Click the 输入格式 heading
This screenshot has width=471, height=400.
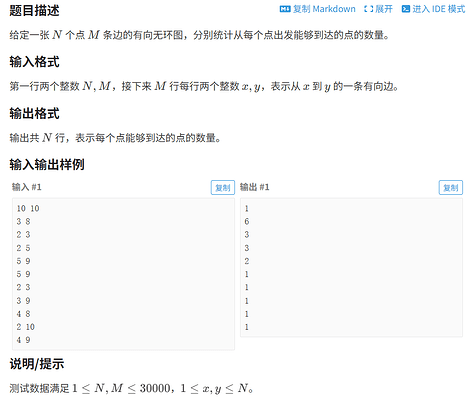click(x=34, y=62)
